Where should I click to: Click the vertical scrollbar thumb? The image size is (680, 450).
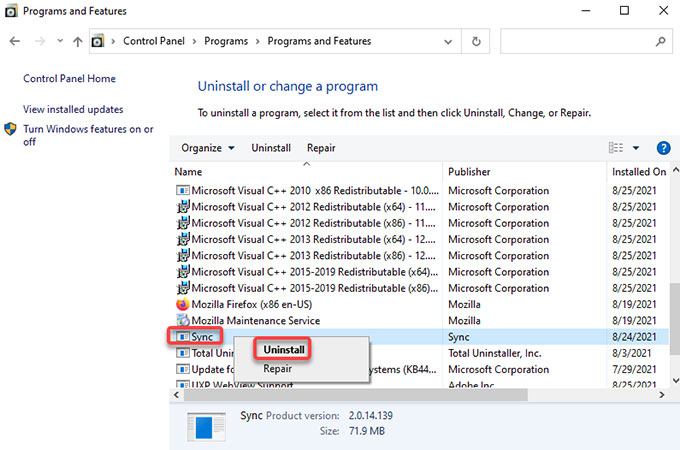(675, 319)
